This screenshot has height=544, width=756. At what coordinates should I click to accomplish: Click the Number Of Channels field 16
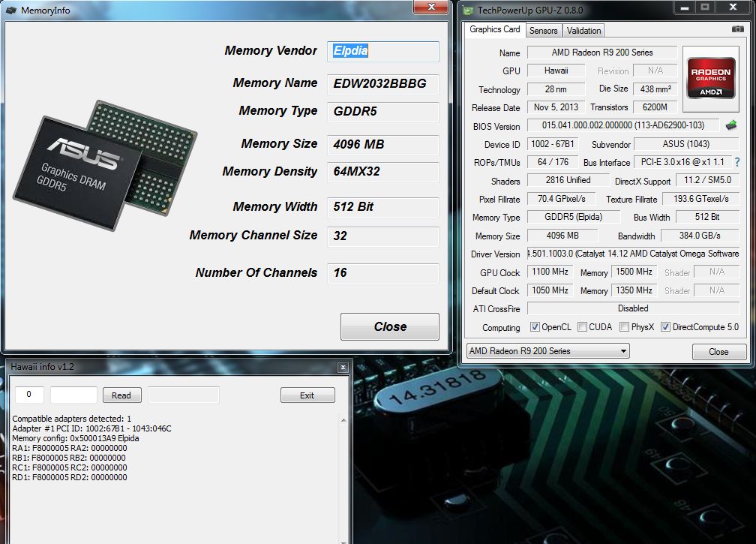click(x=383, y=273)
